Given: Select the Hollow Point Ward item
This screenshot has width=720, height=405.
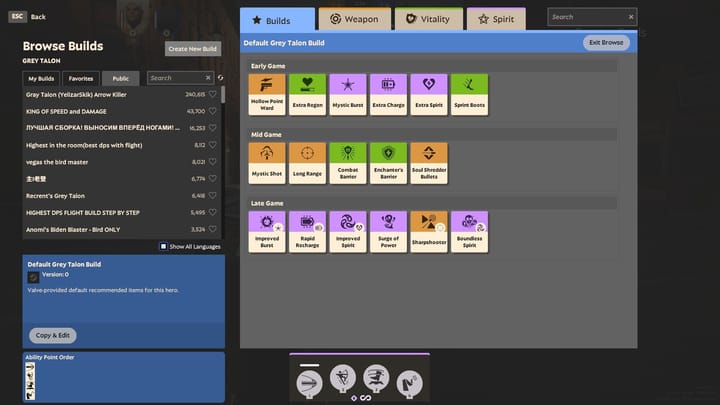Looking at the screenshot, I should click(x=267, y=95).
